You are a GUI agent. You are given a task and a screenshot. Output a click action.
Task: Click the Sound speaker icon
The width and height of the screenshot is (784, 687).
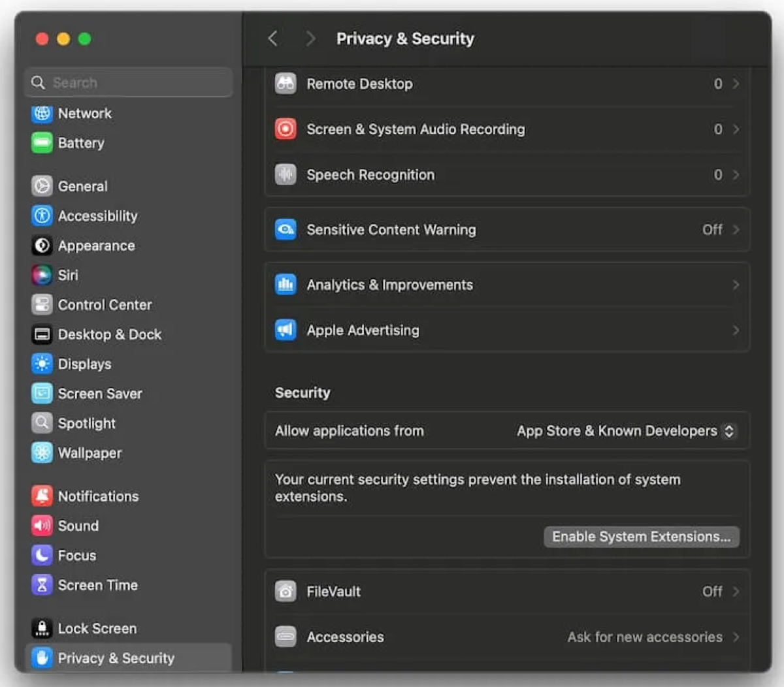(x=42, y=526)
